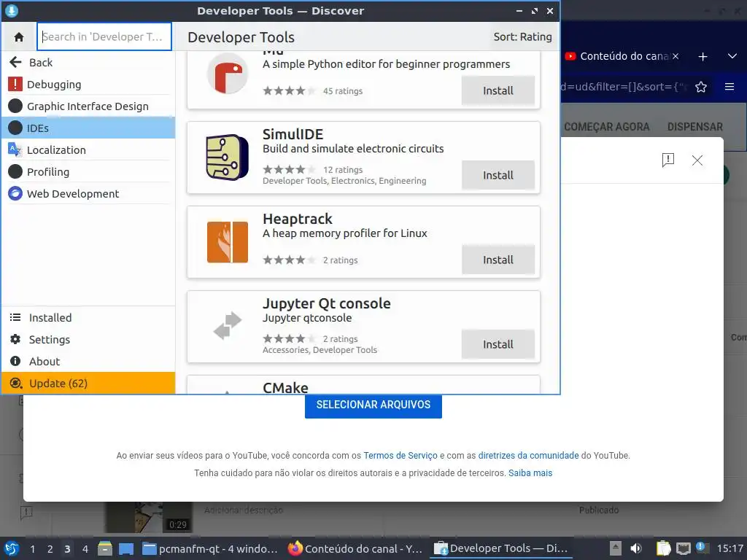Click the update notifier tray icon
Image resolution: width=747 pixels, height=560 pixels.
702,548
